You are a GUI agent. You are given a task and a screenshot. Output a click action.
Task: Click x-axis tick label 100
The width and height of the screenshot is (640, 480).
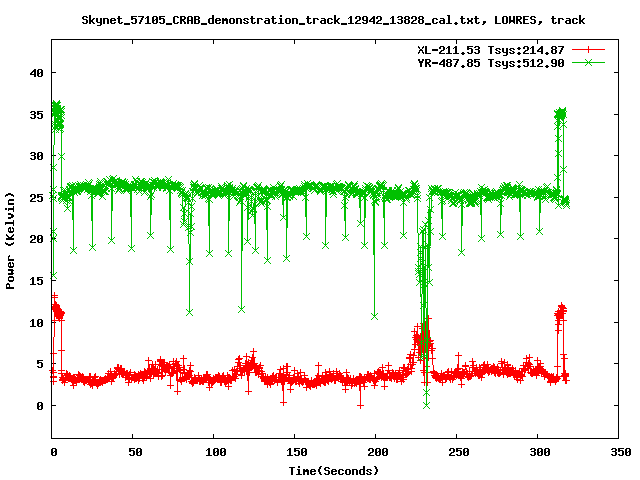point(216,452)
